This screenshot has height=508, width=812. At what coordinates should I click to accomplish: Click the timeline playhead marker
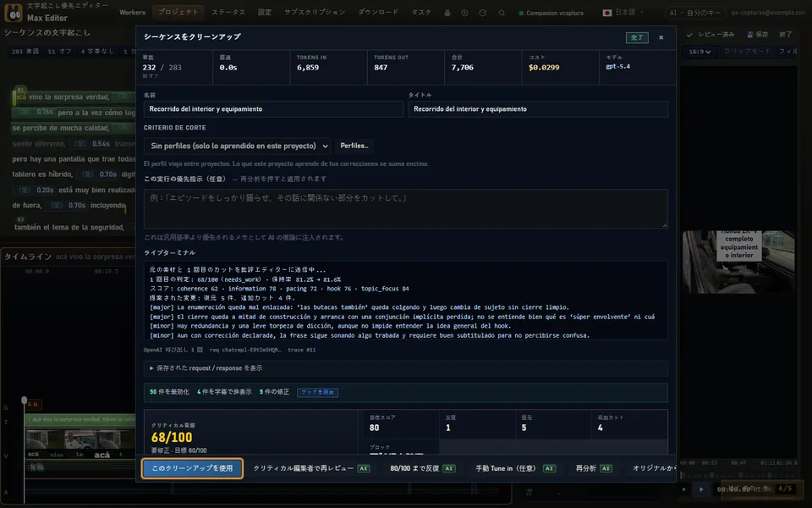[x=24, y=400]
